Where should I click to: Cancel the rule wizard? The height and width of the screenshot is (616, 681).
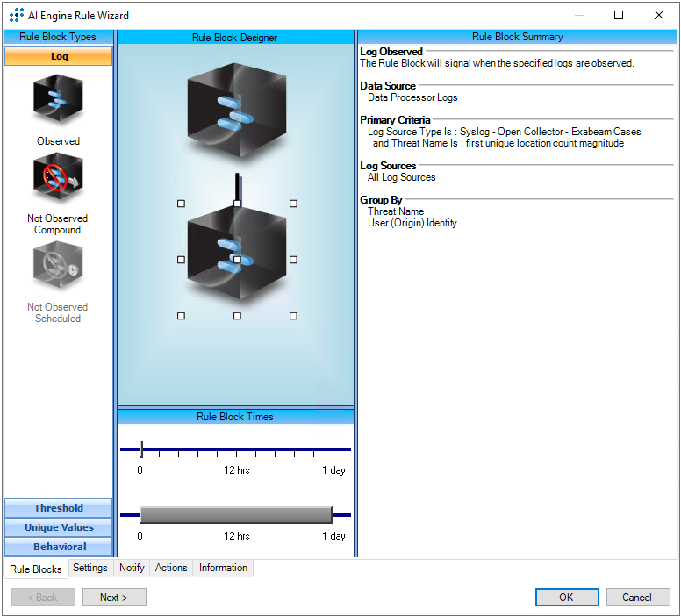click(637, 598)
